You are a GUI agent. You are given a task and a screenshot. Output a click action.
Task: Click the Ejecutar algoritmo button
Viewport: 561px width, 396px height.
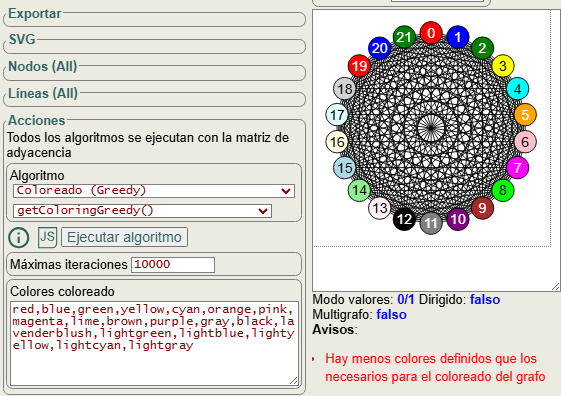pos(125,237)
